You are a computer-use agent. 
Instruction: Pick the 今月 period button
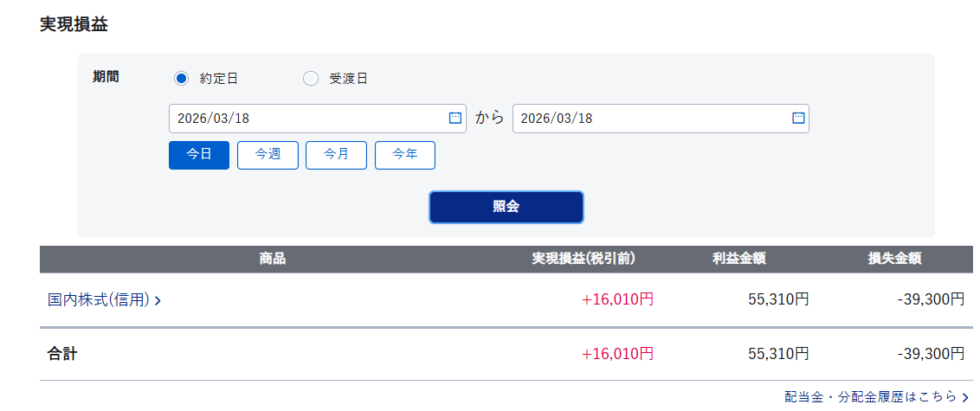click(x=336, y=155)
